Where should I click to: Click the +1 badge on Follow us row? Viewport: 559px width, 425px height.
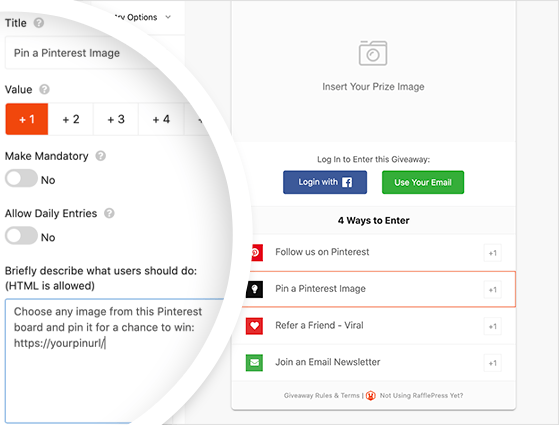pos(492,253)
